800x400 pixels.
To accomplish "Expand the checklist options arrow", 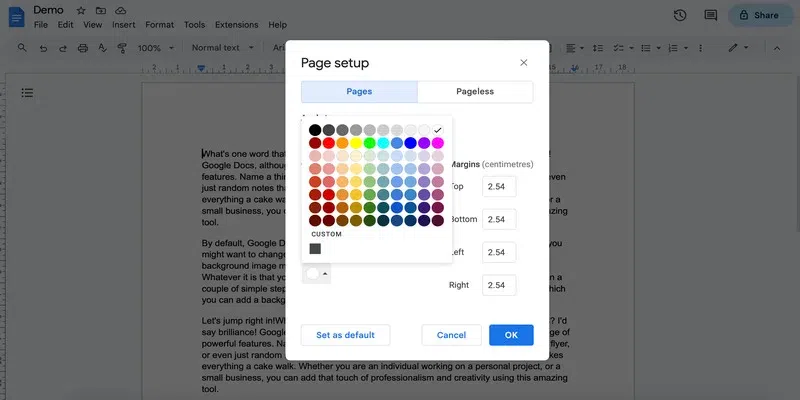I will tap(632, 48).
